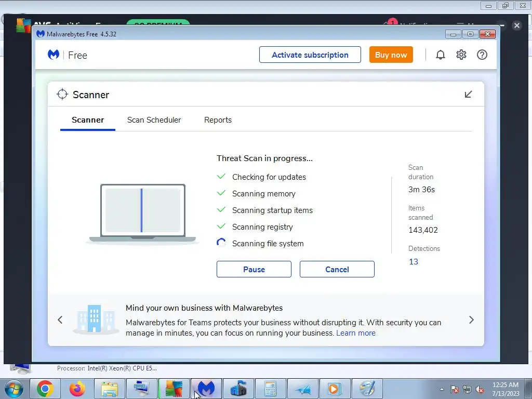Show the next promotional banner
The image size is (532, 399).
point(471,320)
